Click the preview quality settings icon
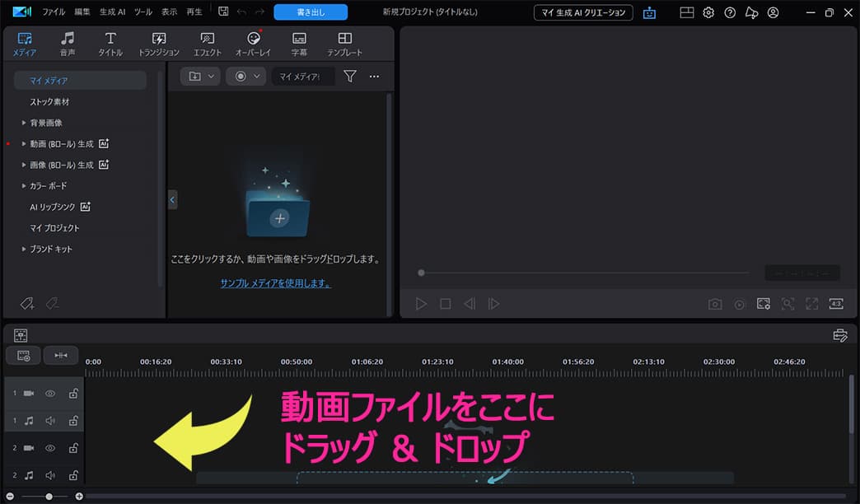The height and width of the screenshot is (504, 860). [764, 303]
